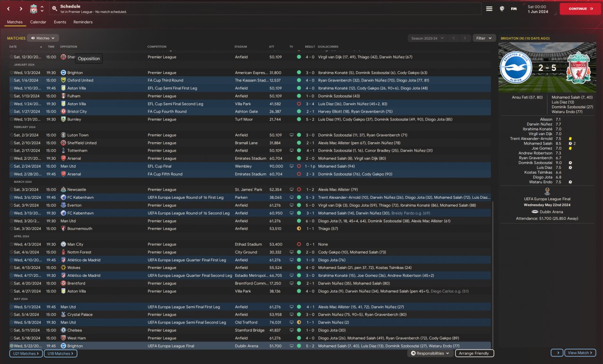Open the Matches view dropdown
603x364 pixels.
click(x=43, y=38)
